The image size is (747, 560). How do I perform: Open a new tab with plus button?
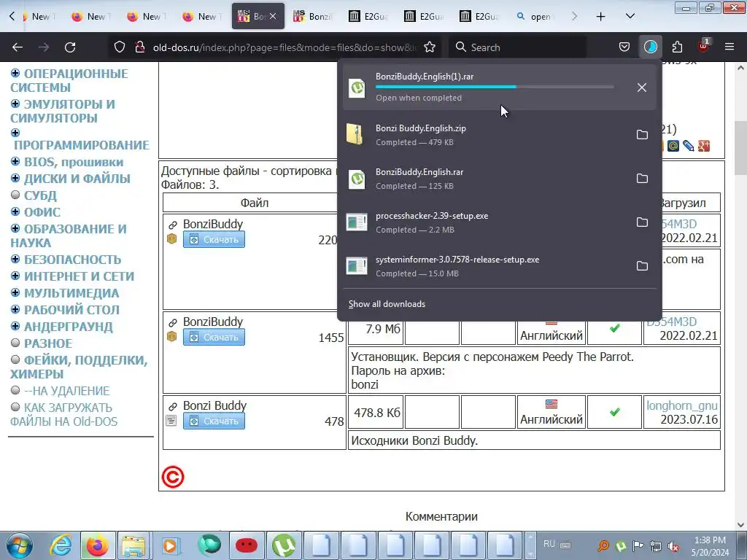[601, 17]
